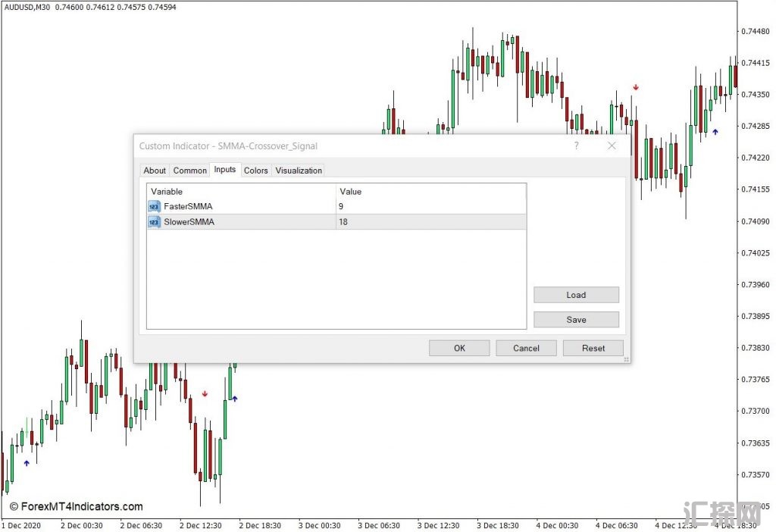Click the SlowerSMMA value 18
Screen dimensions: 776x532
pyautogui.click(x=343, y=222)
